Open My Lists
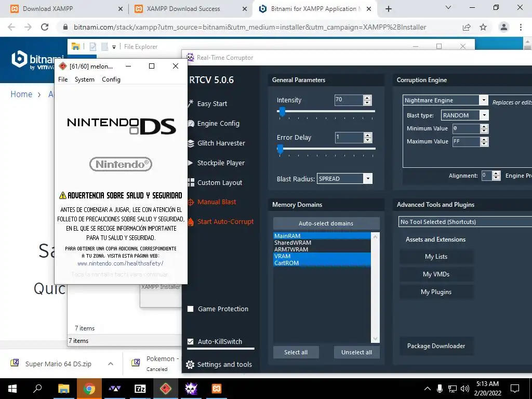532x399 pixels. coord(436,257)
